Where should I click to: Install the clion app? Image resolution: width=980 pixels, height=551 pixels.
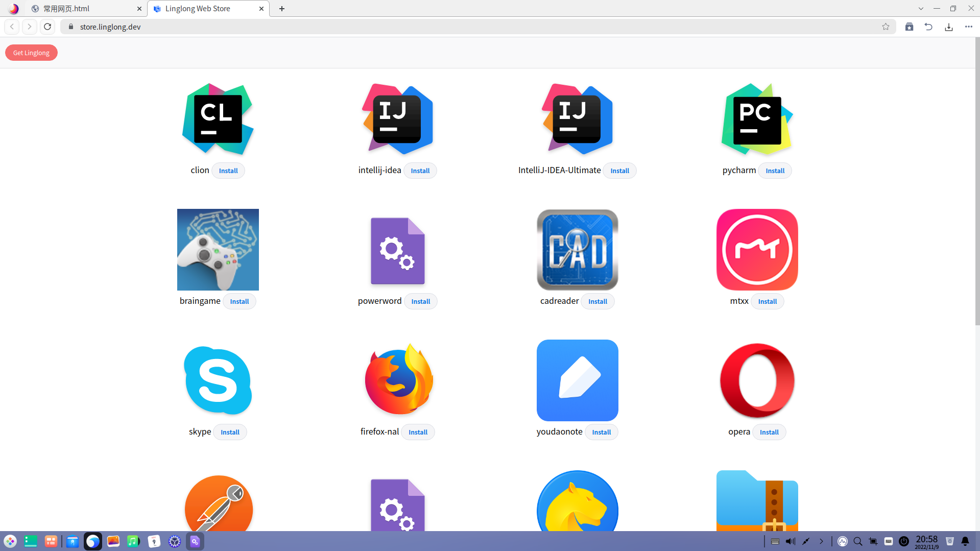click(228, 171)
